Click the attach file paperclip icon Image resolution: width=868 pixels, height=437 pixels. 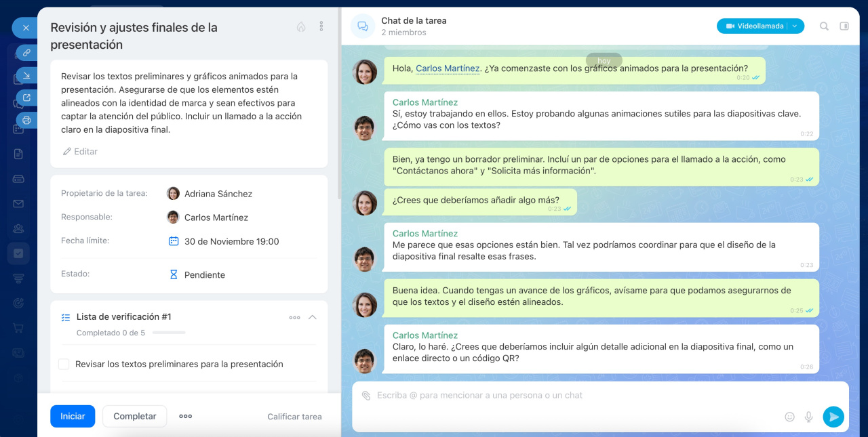pos(366,396)
